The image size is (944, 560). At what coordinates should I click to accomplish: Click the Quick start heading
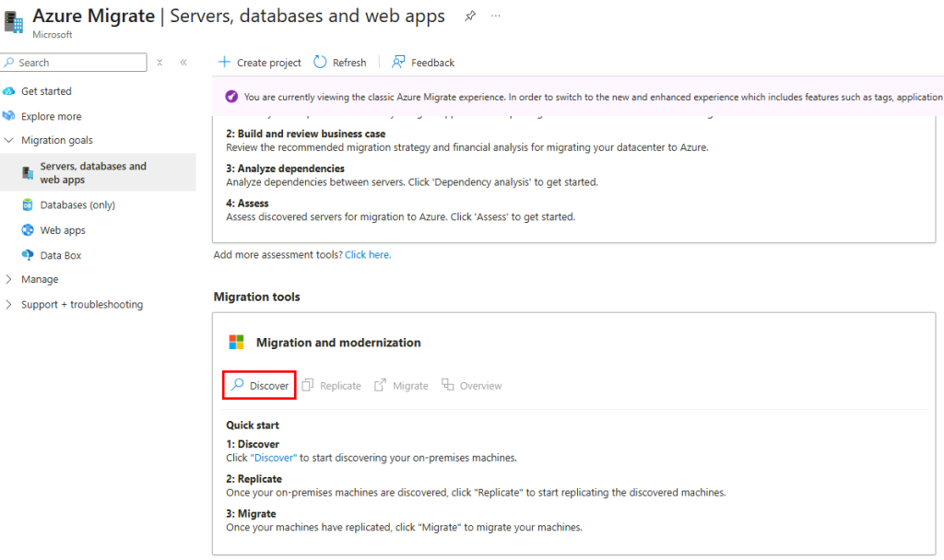coord(253,426)
